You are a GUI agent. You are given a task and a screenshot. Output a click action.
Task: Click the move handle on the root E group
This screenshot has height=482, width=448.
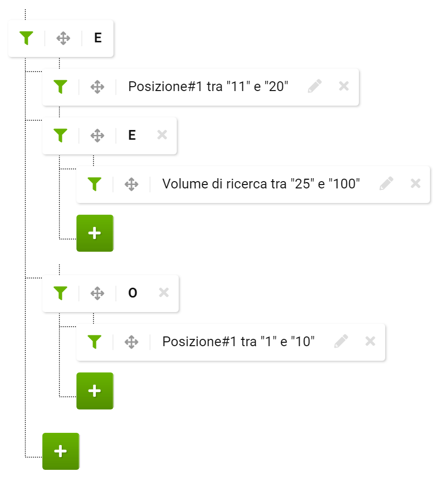63,38
